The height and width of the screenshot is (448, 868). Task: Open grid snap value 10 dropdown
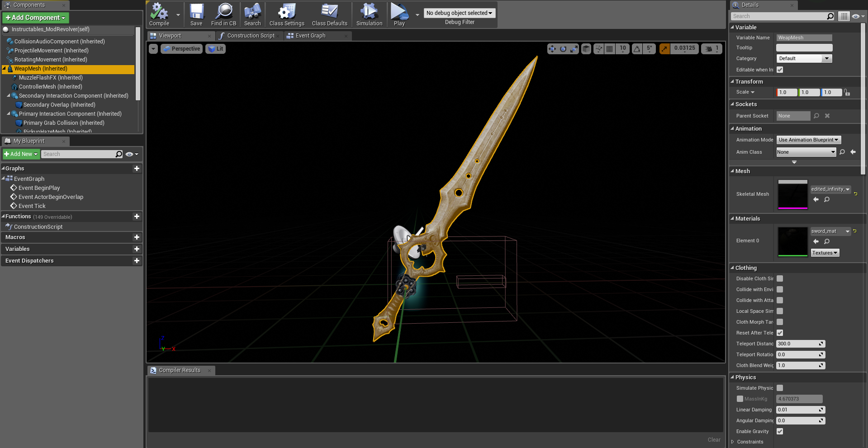point(623,49)
